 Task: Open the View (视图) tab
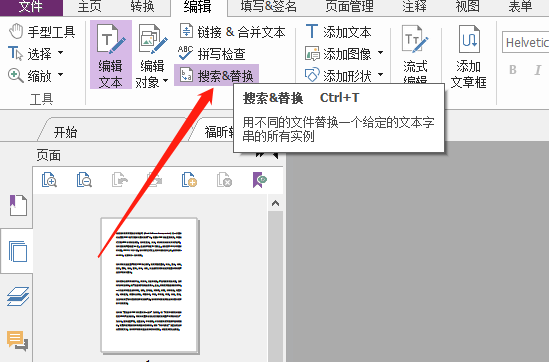[467, 7]
